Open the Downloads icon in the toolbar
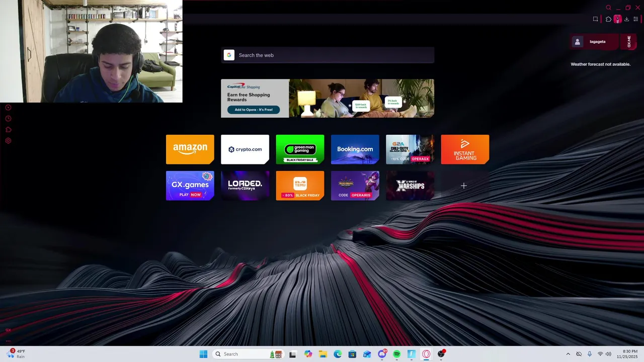 pyautogui.click(x=626, y=19)
